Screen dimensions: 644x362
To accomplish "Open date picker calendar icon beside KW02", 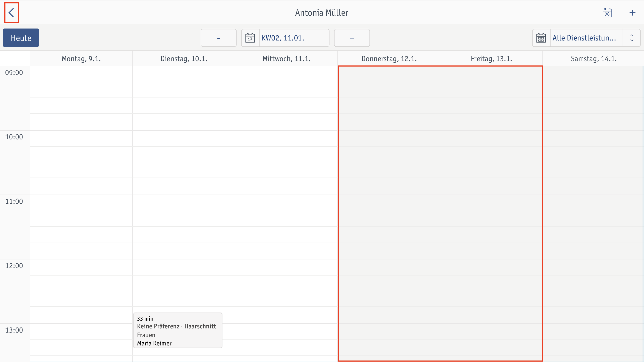I will 250,38.
